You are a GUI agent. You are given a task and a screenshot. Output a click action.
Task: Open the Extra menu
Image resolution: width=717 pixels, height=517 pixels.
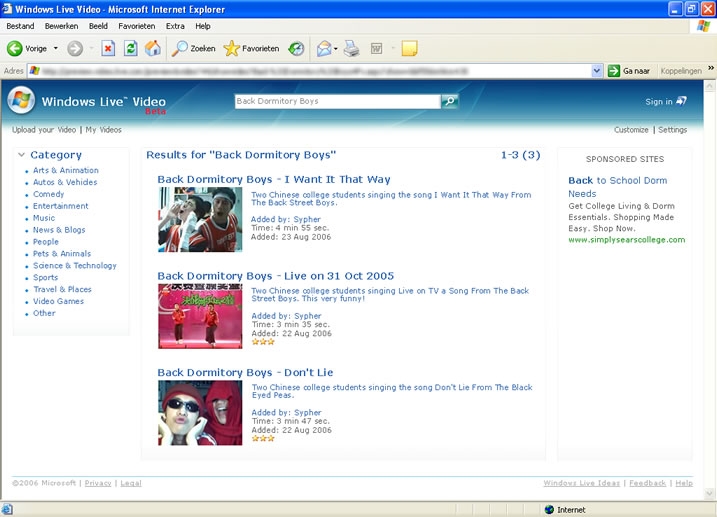tap(175, 26)
